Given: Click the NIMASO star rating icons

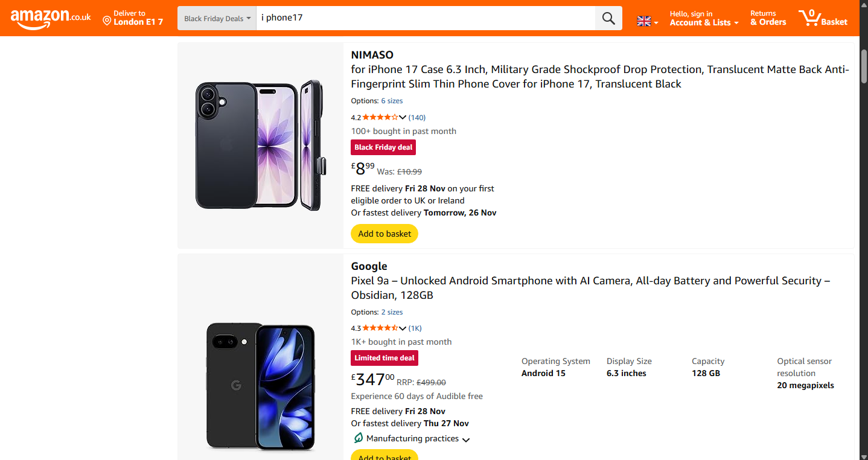Looking at the screenshot, I should tap(380, 117).
